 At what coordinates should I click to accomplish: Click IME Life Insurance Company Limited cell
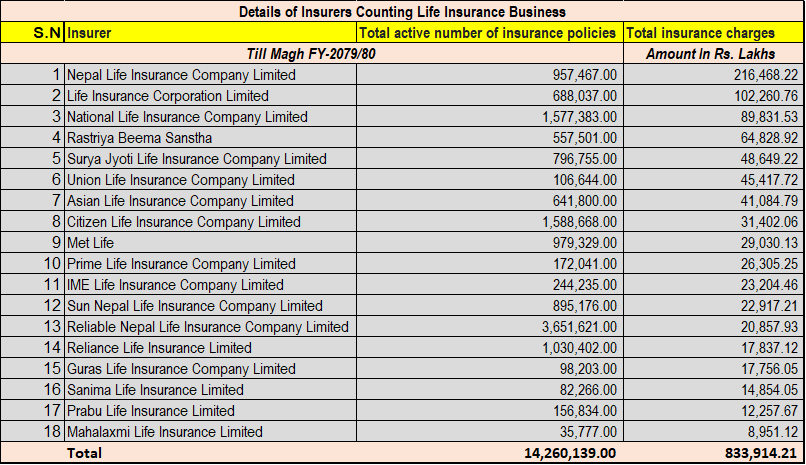pos(175,285)
